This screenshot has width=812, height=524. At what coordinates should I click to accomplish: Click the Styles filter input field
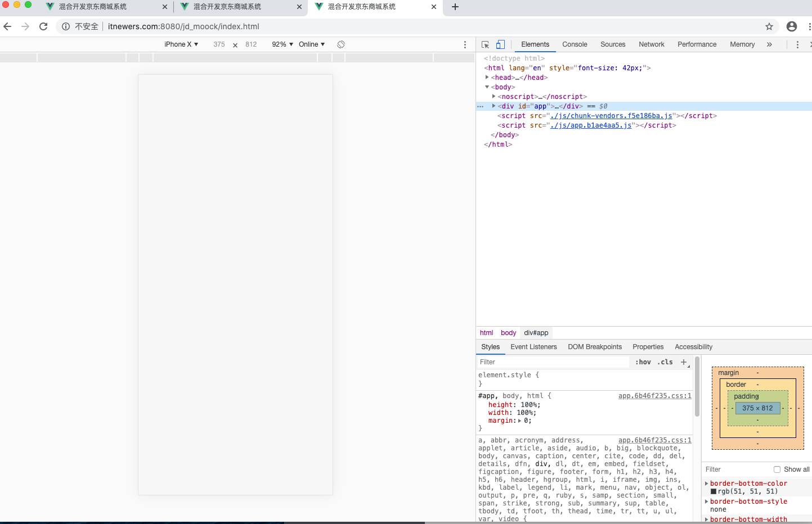553,362
